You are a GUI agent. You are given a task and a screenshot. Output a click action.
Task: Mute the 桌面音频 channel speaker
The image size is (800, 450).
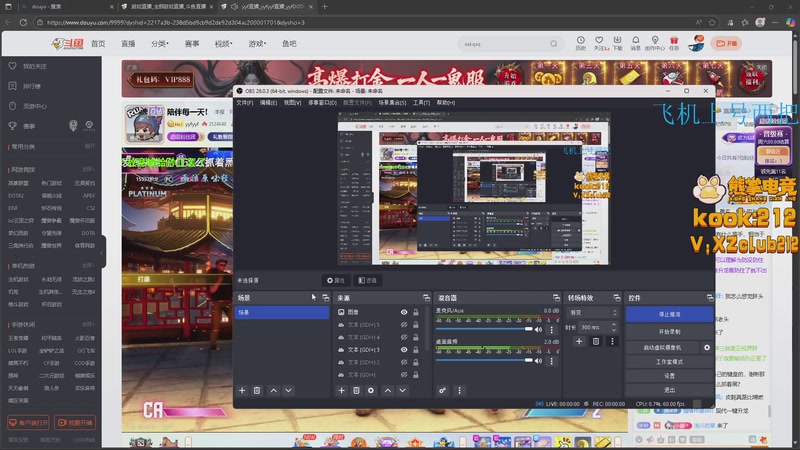coord(538,361)
